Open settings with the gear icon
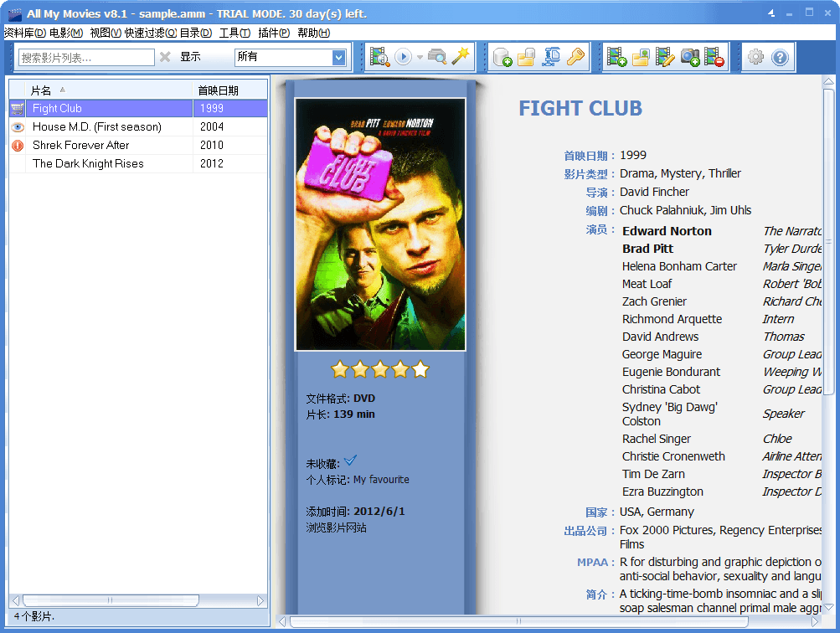Image resolution: width=840 pixels, height=633 pixels. click(x=756, y=57)
